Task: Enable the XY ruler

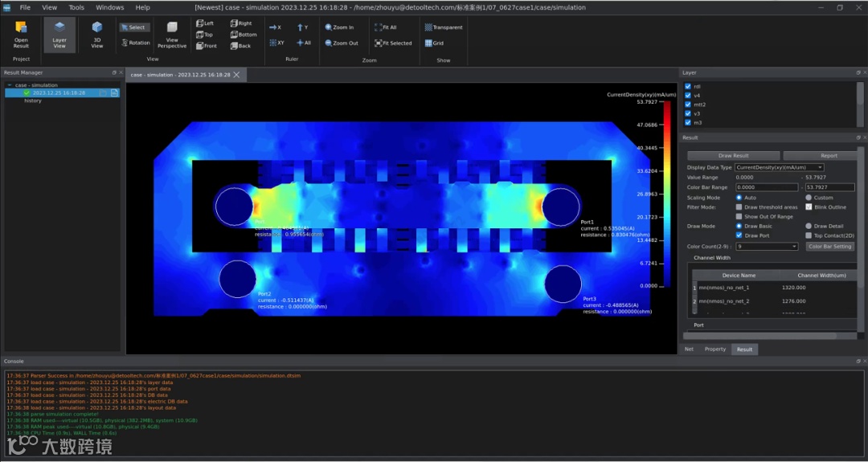Action: [x=276, y=43]
